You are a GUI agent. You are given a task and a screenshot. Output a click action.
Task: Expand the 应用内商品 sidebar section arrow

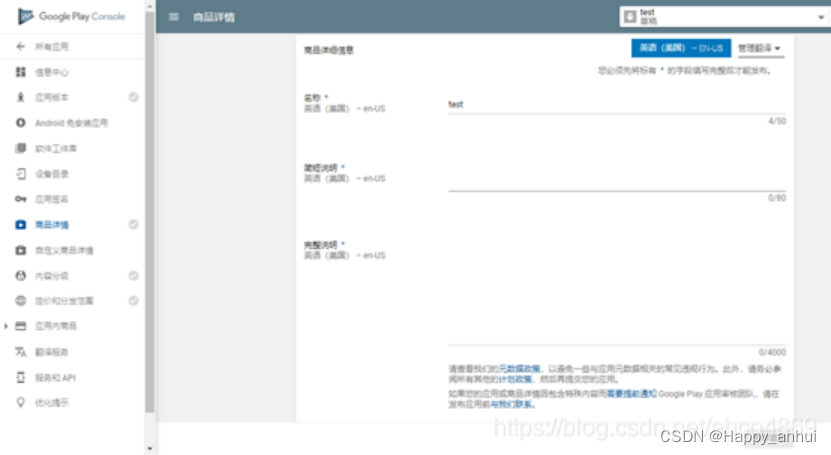click(6, 326)
